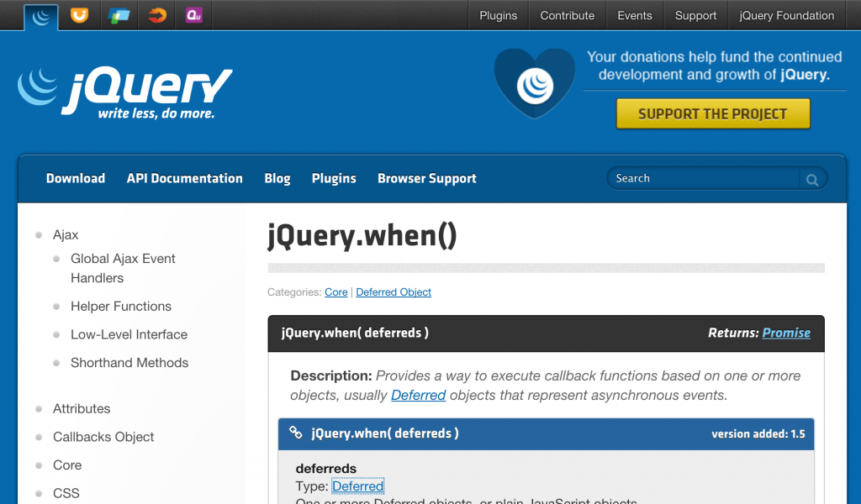Viewport: 861px width, 504px height.
Task: Open the jQuery Mobile project icon
Action: pos(119,15)
